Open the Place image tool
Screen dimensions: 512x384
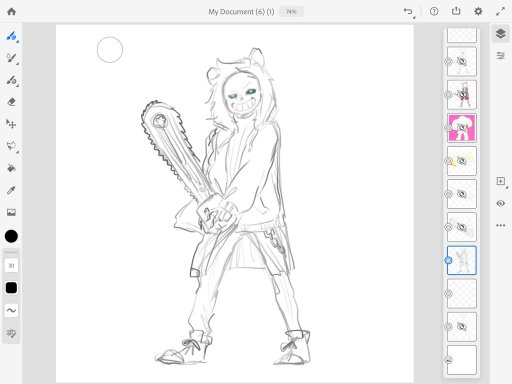click(x=11, y=212)
